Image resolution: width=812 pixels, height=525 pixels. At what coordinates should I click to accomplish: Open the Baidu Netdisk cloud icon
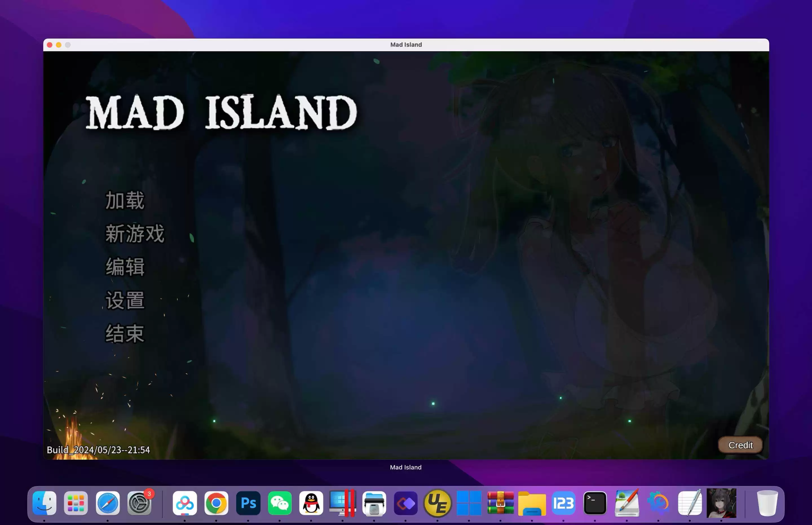pos(185,503)
